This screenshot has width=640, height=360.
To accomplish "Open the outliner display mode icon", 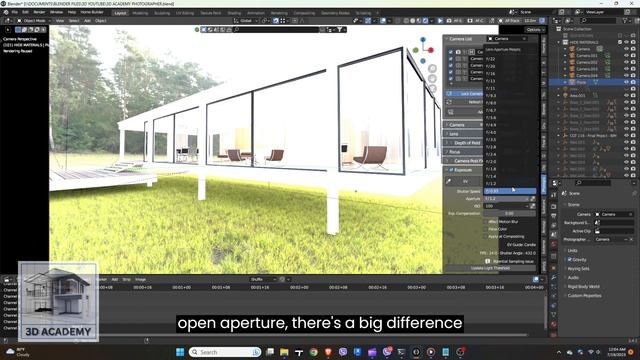I will 569,20.
